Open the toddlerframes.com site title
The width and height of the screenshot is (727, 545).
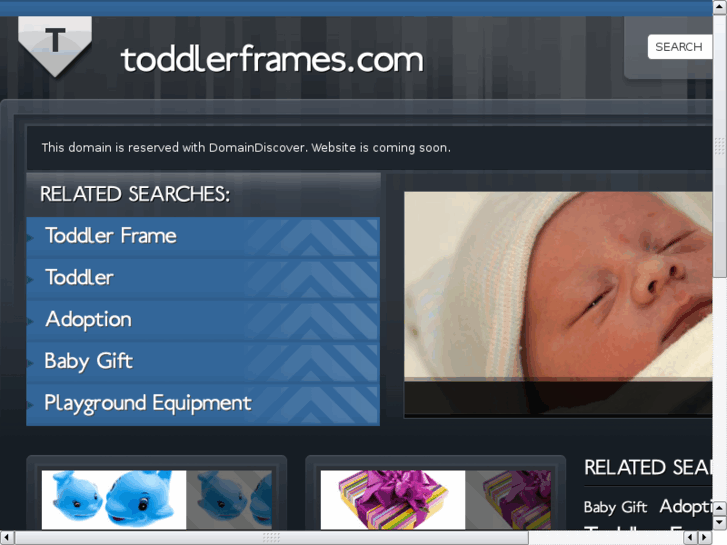pyautogui.click(x=272, y=60)
